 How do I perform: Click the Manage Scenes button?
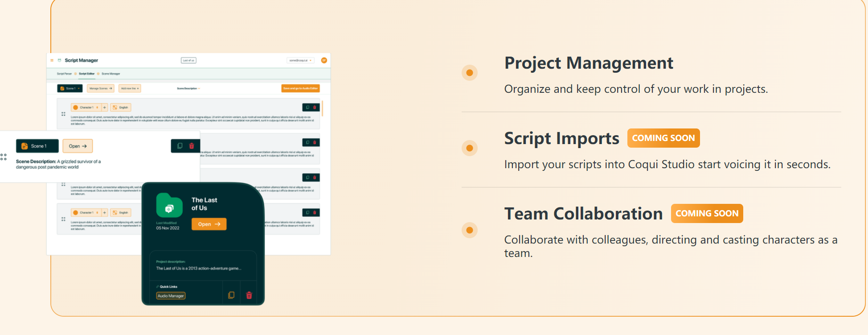tap(101, 88)
